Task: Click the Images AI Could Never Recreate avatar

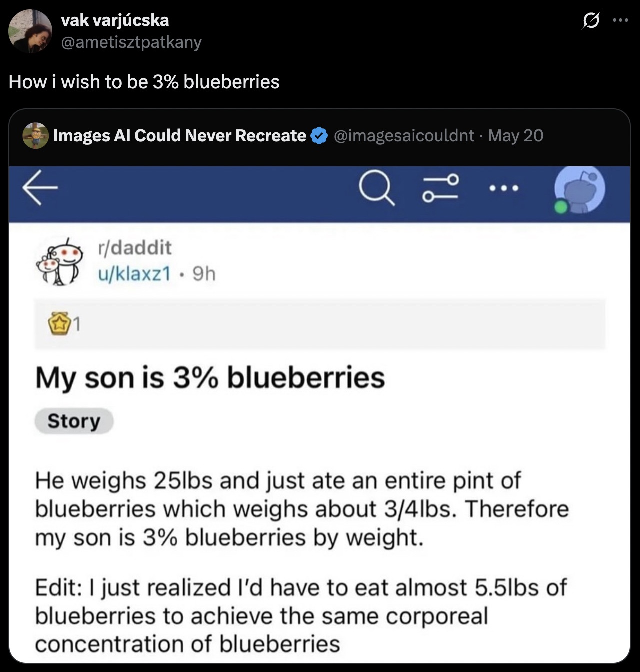Action: pyautogui.click(x=35, y=136)
